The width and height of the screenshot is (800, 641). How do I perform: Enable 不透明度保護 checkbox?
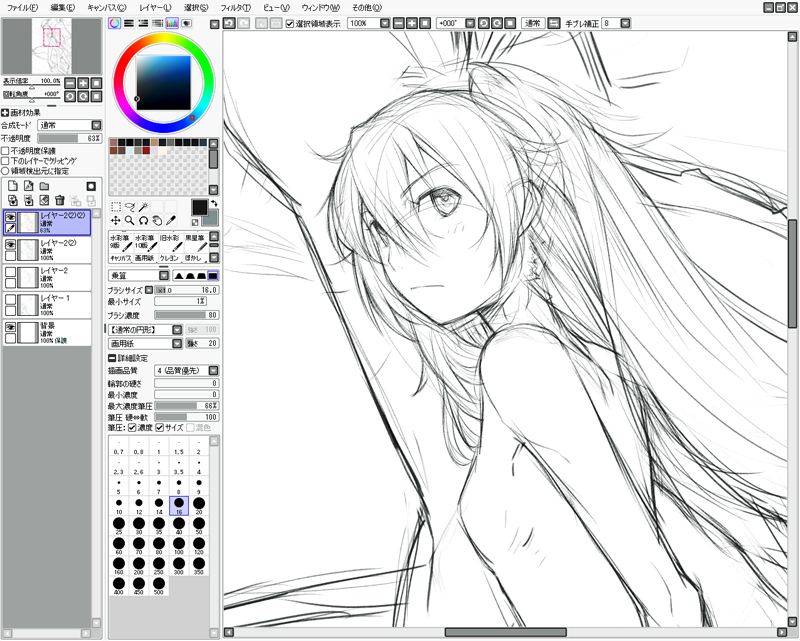[6, 151]
